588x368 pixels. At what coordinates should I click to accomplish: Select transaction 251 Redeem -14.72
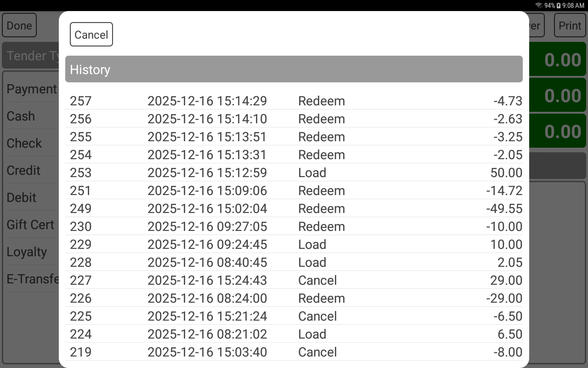click(x=294, y=190)
